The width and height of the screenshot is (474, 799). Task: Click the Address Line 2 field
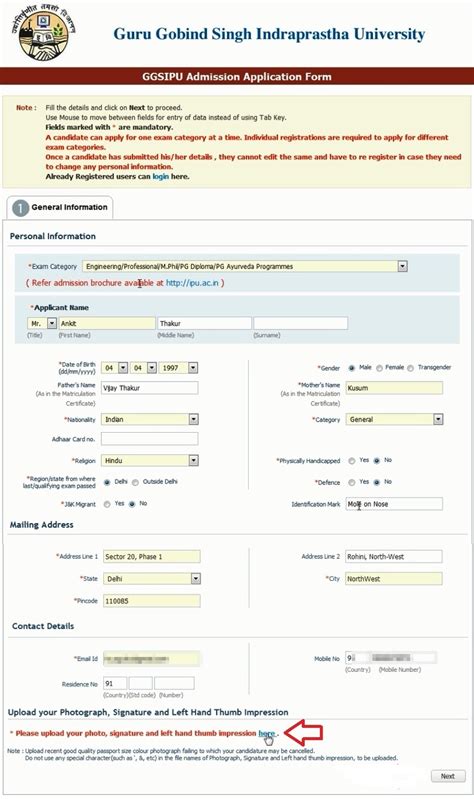coord(394,556)
